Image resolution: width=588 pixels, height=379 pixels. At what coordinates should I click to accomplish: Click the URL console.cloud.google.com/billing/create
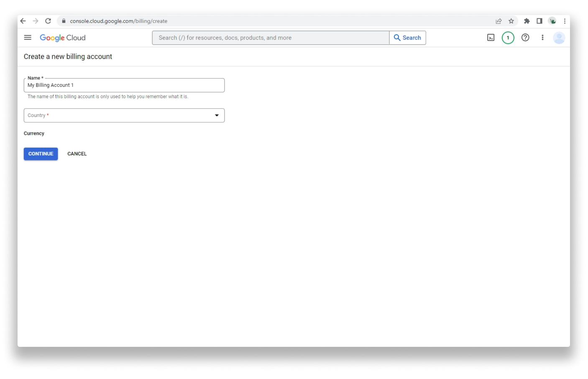(119, 21)
